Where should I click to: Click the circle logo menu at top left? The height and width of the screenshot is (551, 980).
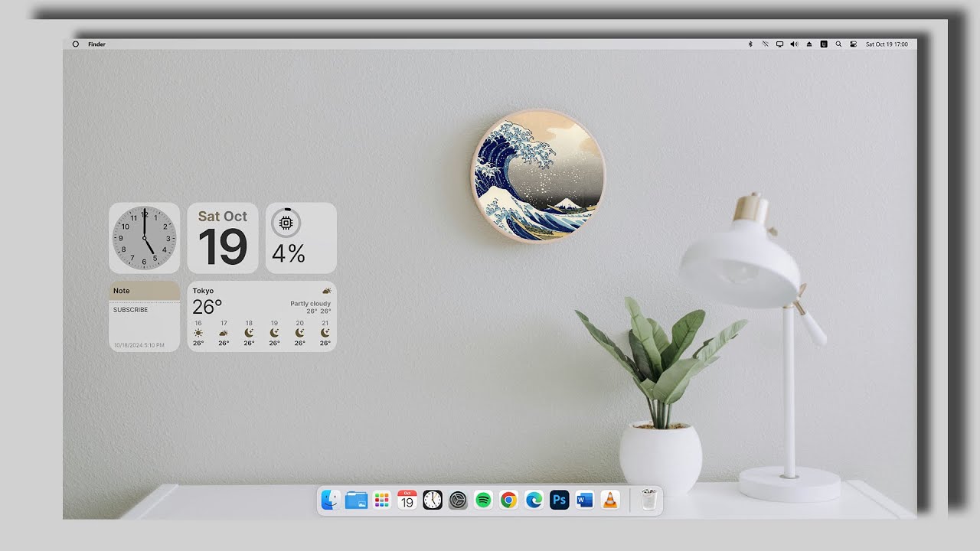coord(75,44)
